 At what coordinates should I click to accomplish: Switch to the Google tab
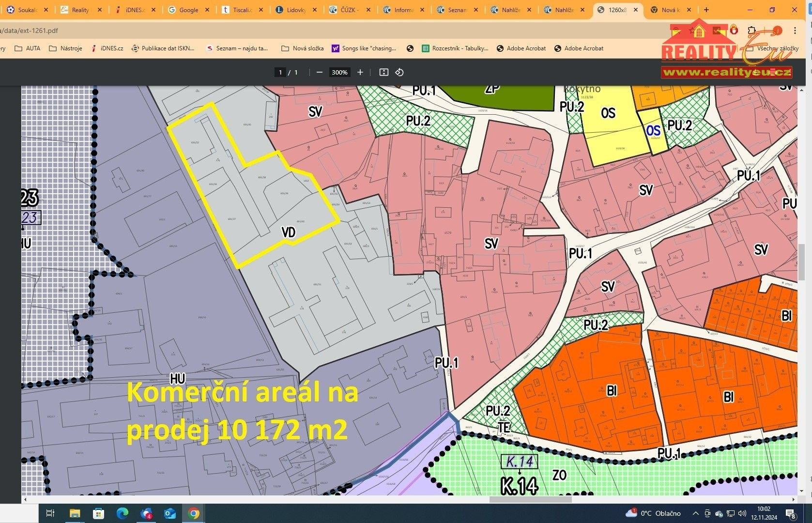point(188,9)
